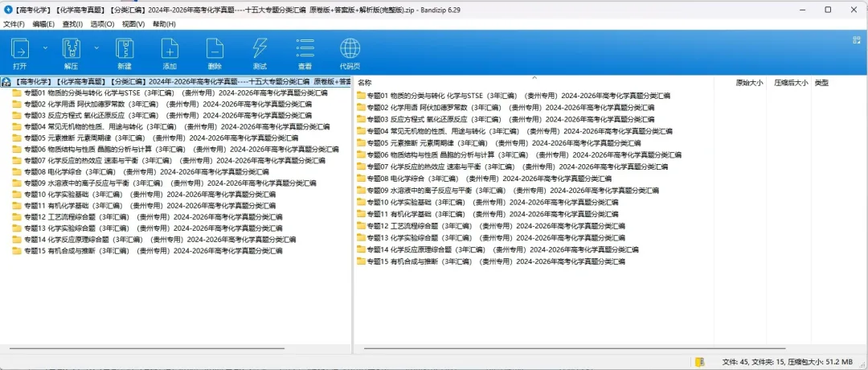Open the 视图(V) menu
The image size is (868, 370).
point(133,24)
